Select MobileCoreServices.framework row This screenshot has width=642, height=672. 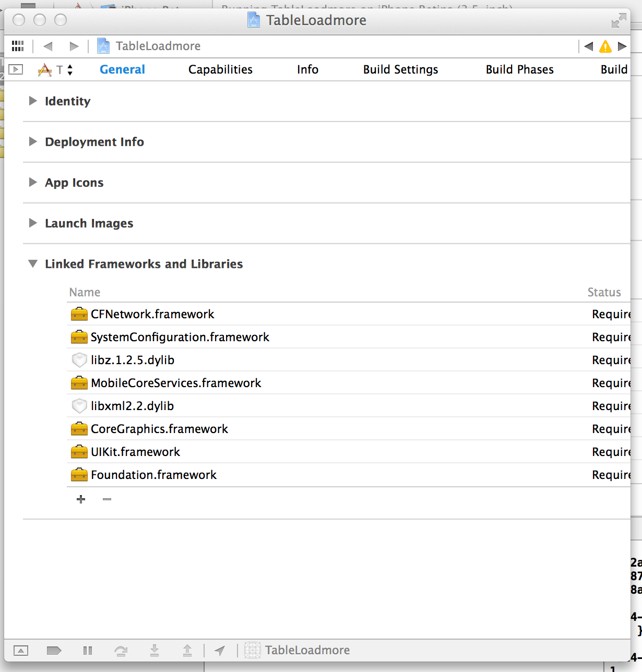349,383
